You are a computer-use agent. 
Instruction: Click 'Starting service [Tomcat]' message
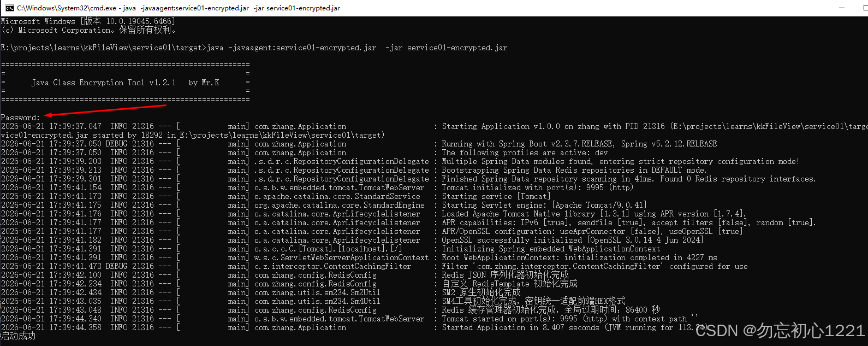point(496,196)
